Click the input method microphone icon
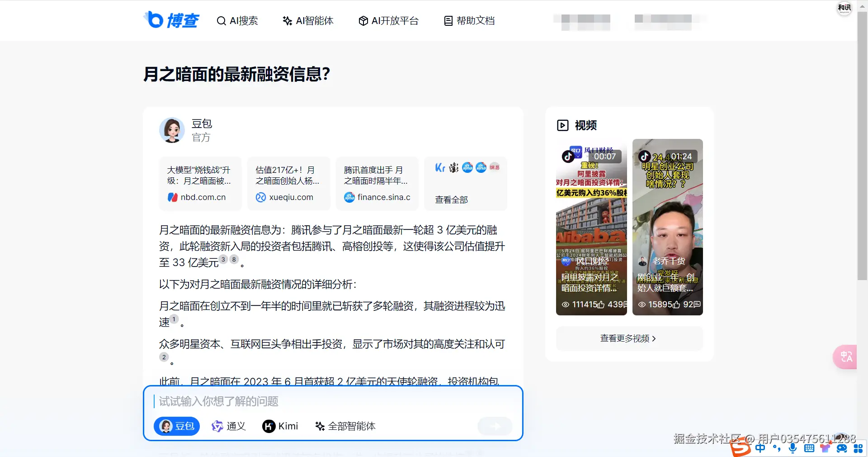 click(x=793, y=448)
